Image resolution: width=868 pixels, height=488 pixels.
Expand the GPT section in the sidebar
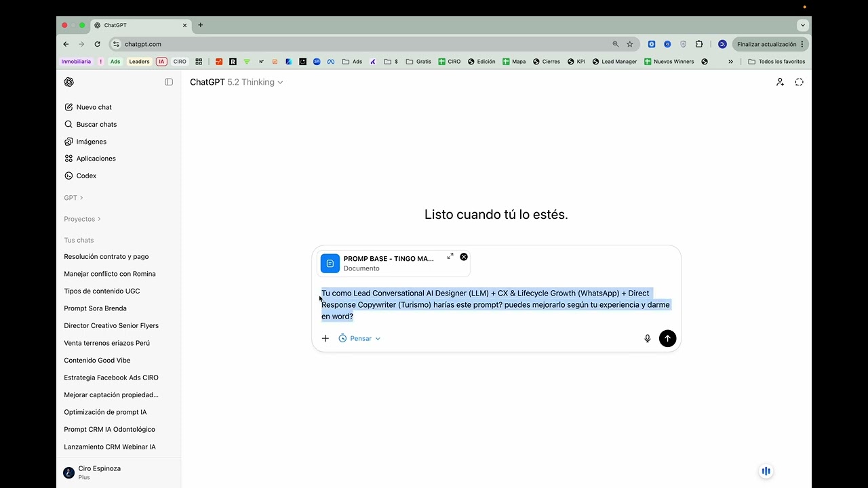73,198
